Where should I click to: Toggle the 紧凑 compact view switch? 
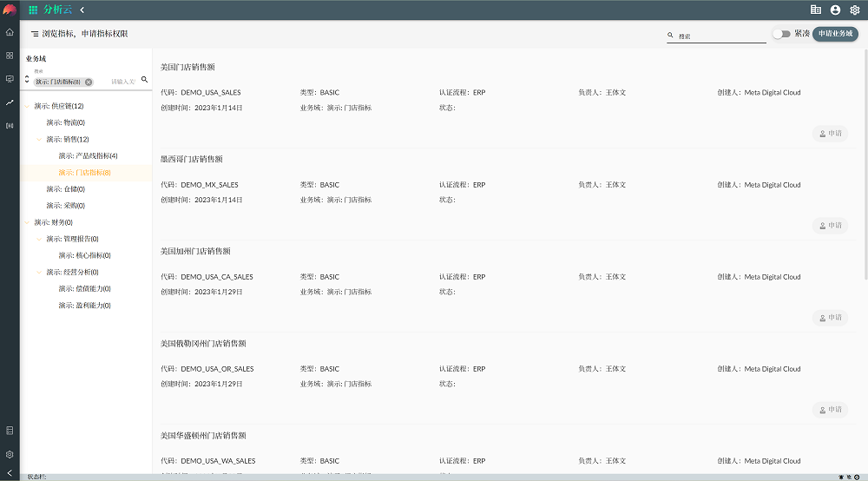click(x=781, y=34)
